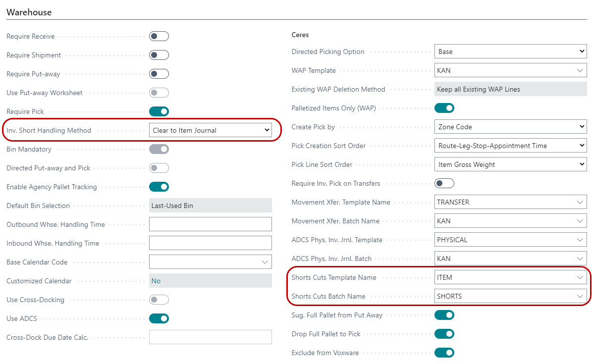Open the Directed Picking Option dropdown

tap(510, 52)
